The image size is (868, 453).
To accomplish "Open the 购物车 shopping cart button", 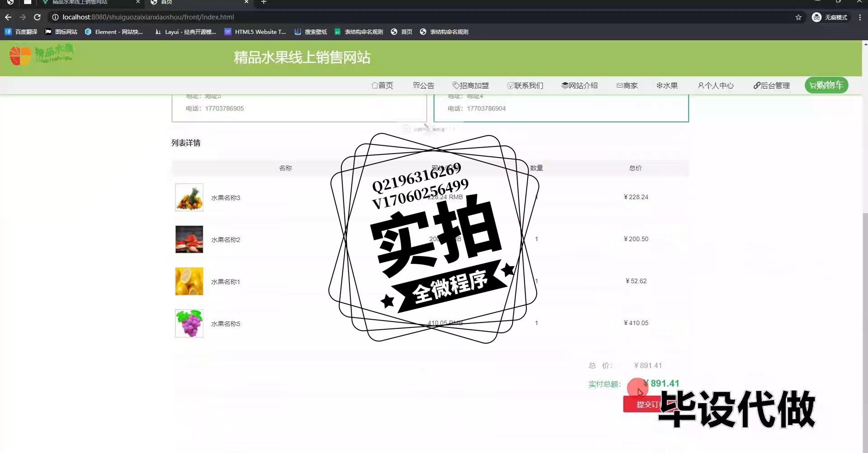I will [826, 85].
